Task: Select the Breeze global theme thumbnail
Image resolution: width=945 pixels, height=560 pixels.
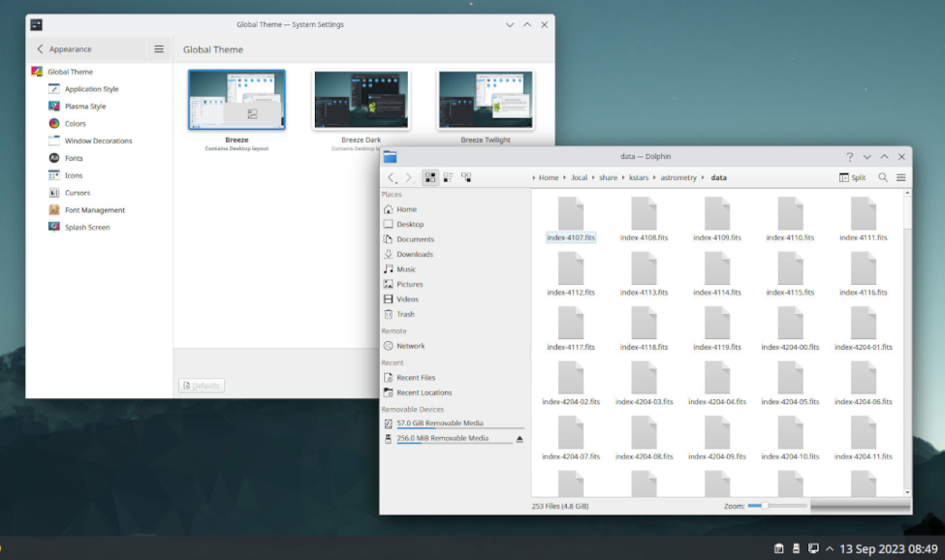Action: pyautogui.click(x=236, y=100)
